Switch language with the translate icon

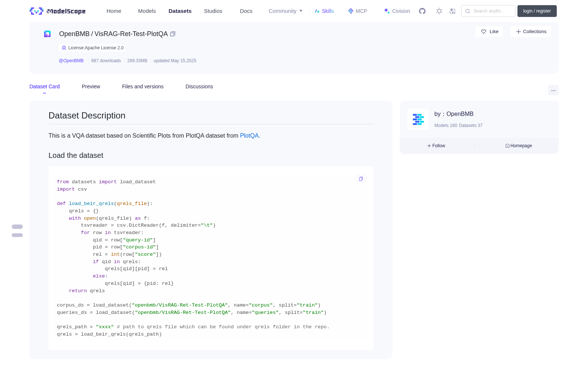[x=453, y=11]
